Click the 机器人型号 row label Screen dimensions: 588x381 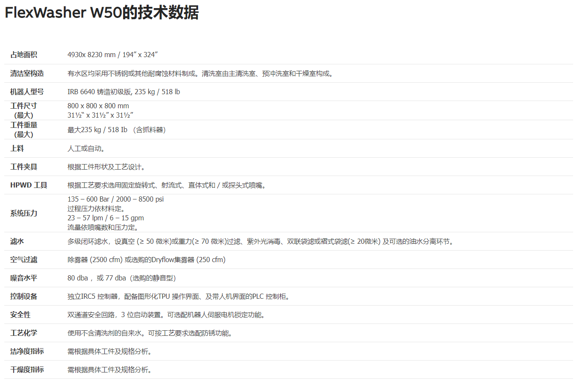coord(27,92)
